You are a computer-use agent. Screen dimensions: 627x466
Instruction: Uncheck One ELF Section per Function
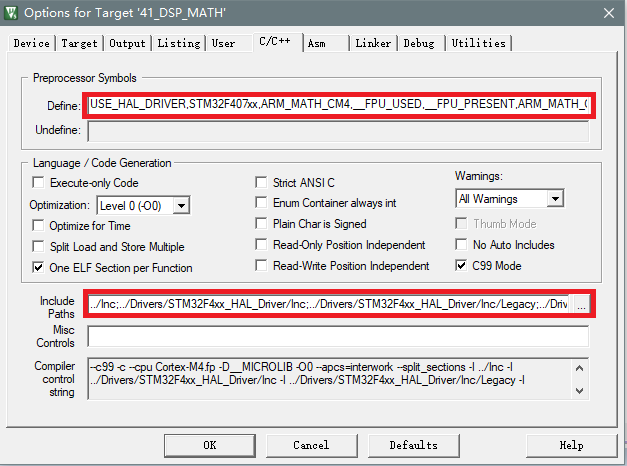click(x=39, y=268)
